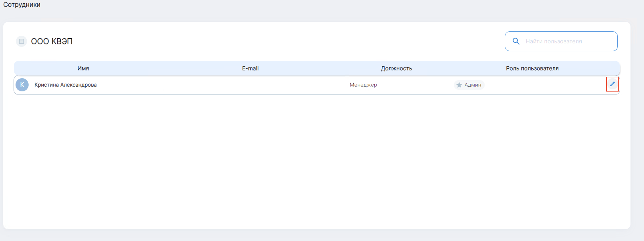The height and width of the screenshot is (241, 644).
Task: Click the pencil edit icon for Кристина Александрова
Action: (612, 84)
